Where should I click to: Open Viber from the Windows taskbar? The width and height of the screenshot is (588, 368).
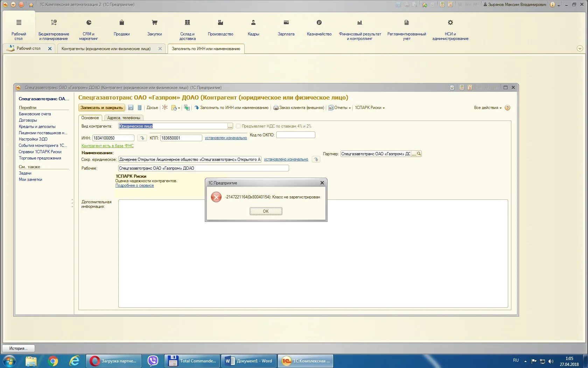(x=153, y=361)
